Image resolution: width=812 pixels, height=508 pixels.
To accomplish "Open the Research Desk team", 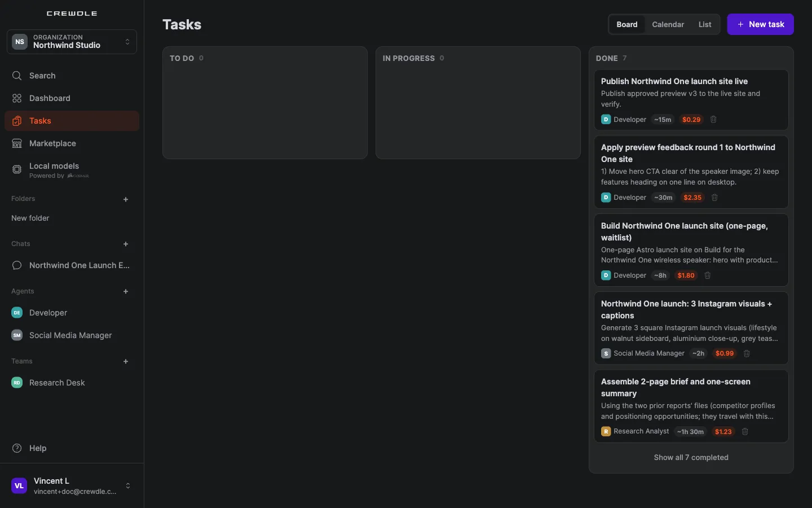I will [x=72, y=383].
